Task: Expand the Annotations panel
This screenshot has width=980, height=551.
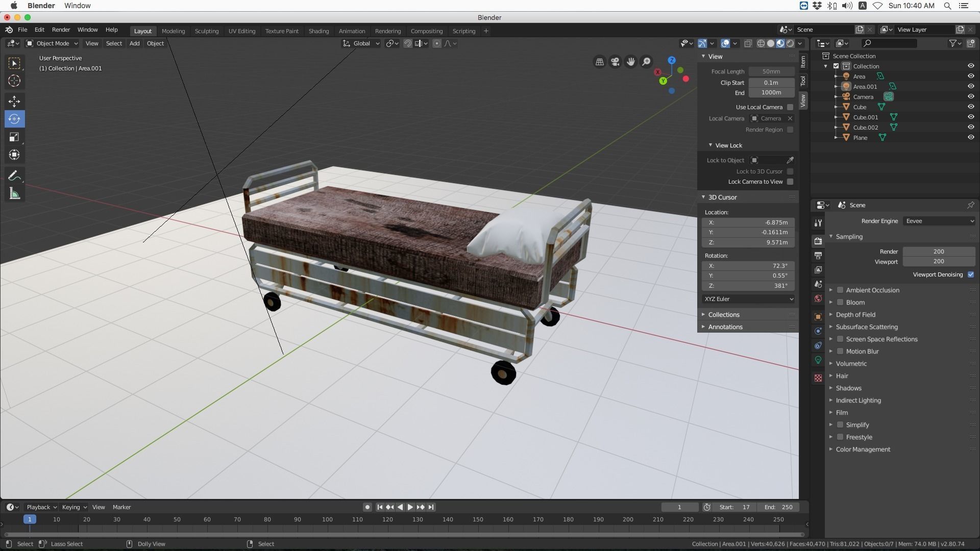Action: (x=725, y=327)
